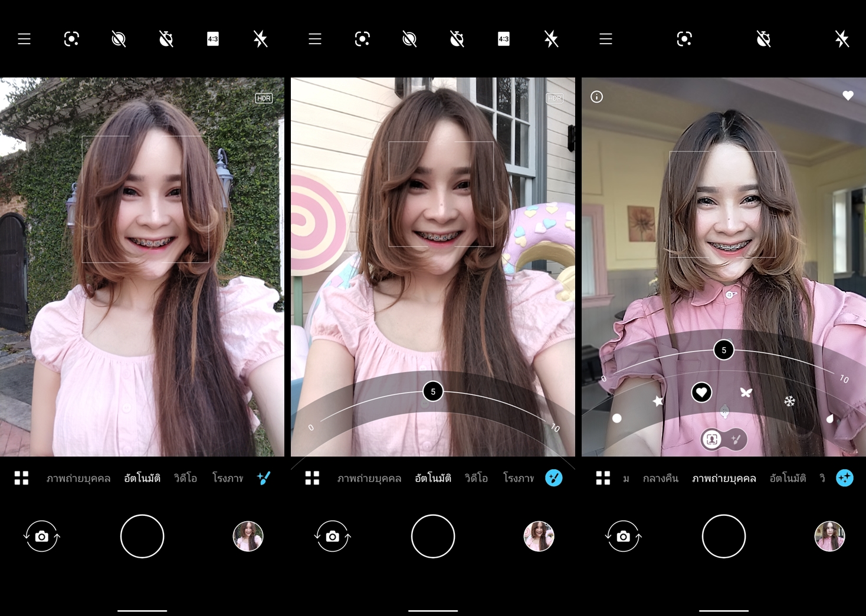The image size is (866, 616).
Task: Flip the camera on the right screen
Action: click(x=624, y=536)
